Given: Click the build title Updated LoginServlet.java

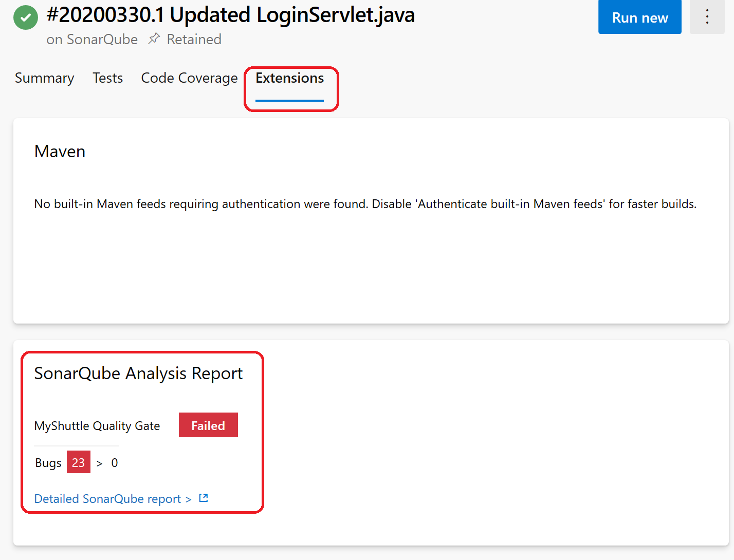Looking at the screenshot, I should click(x=230, y=15).
